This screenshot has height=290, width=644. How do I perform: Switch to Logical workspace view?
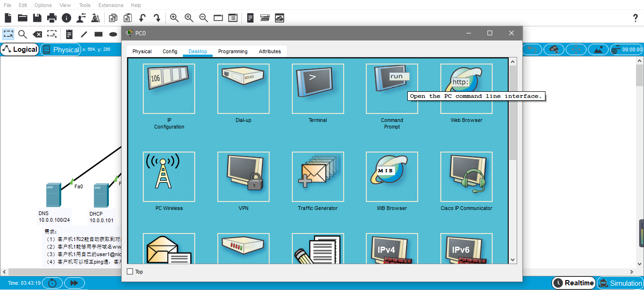coord(20,49)
